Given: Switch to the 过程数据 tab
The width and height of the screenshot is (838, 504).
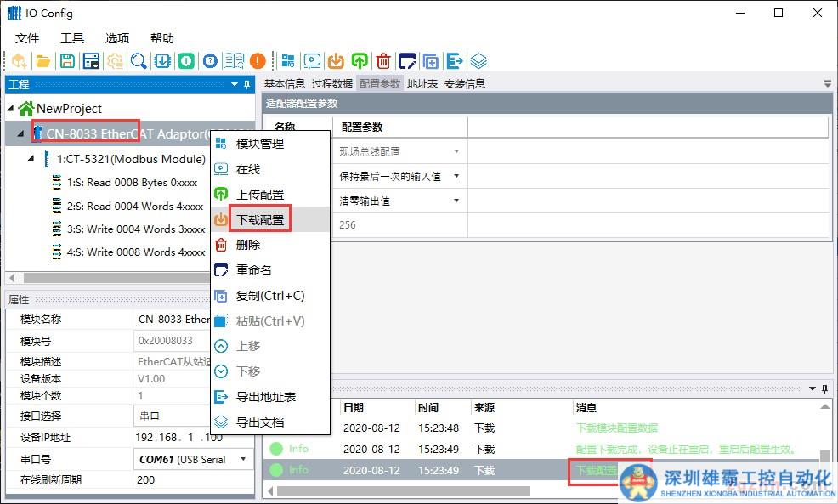Looking at the screenshot, I should (331, 83).
